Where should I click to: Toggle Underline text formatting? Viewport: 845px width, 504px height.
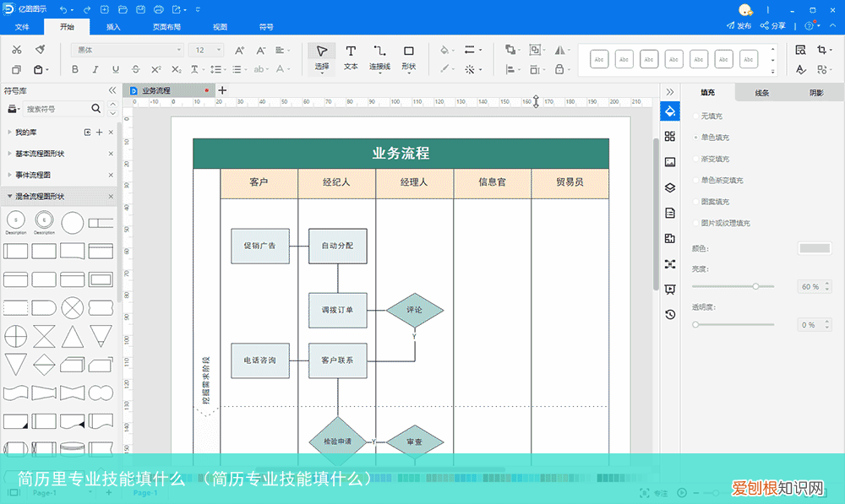tap(115, 69)
